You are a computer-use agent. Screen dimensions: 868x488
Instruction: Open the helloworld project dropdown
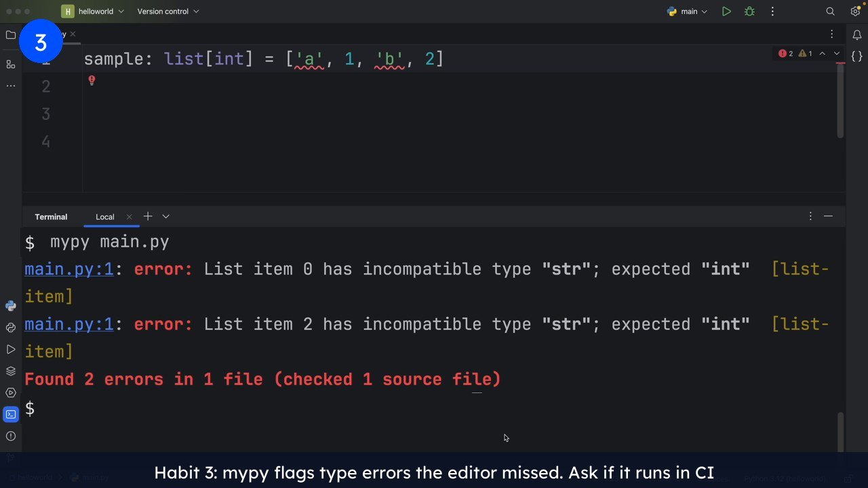93,12
